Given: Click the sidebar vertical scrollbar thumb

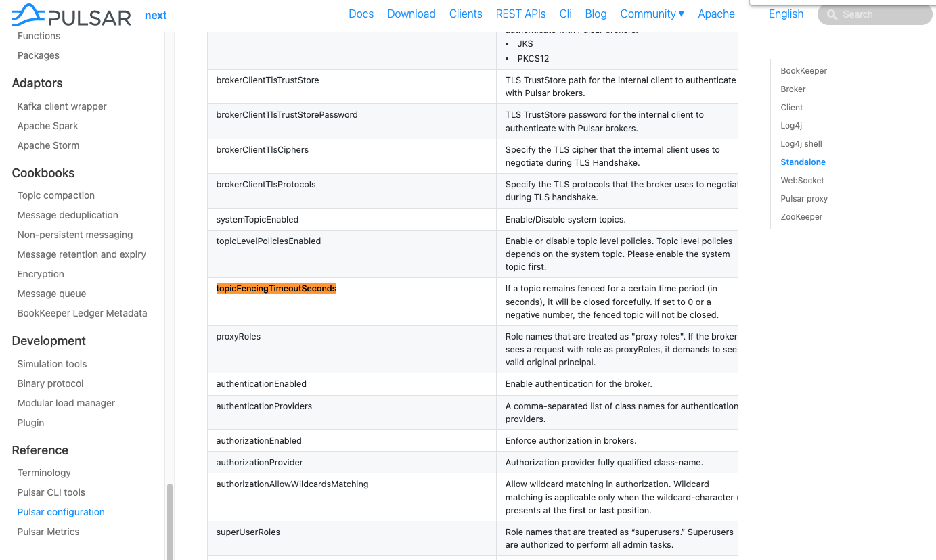Looking at the screenshot, I should 170,521.
